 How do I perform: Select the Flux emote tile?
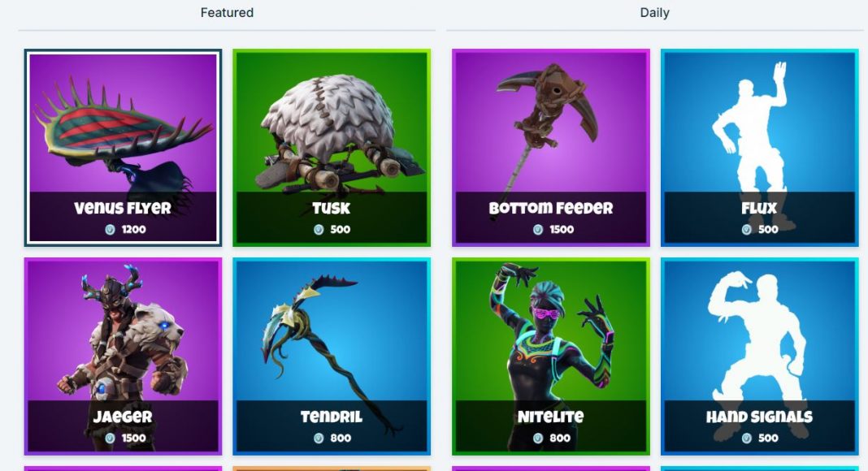759,148
